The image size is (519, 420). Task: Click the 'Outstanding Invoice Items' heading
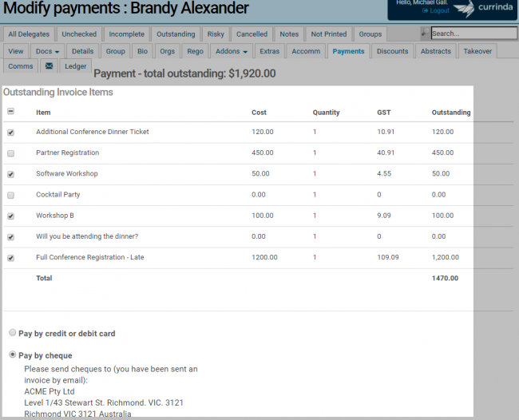pyautogui.click(x=58, y=92)
